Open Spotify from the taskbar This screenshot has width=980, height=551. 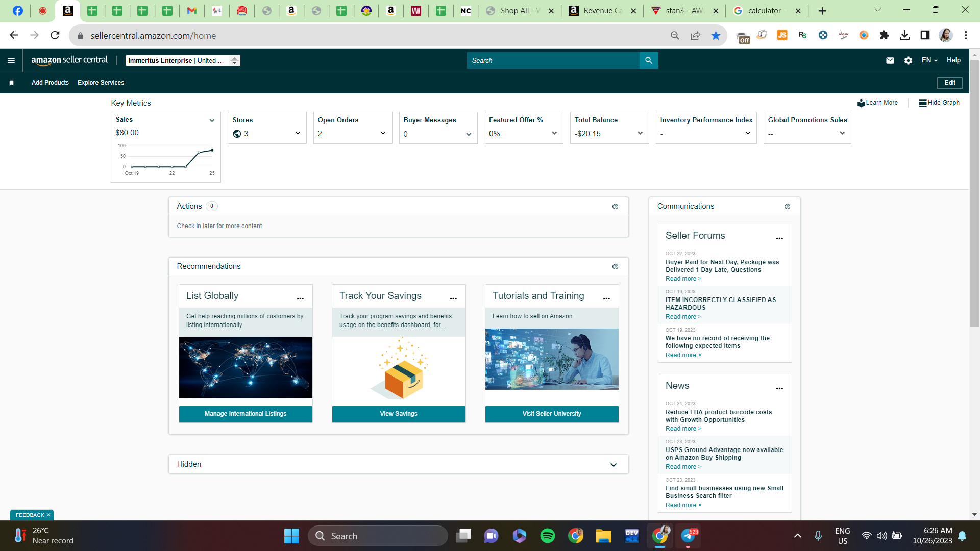point(548,536)
